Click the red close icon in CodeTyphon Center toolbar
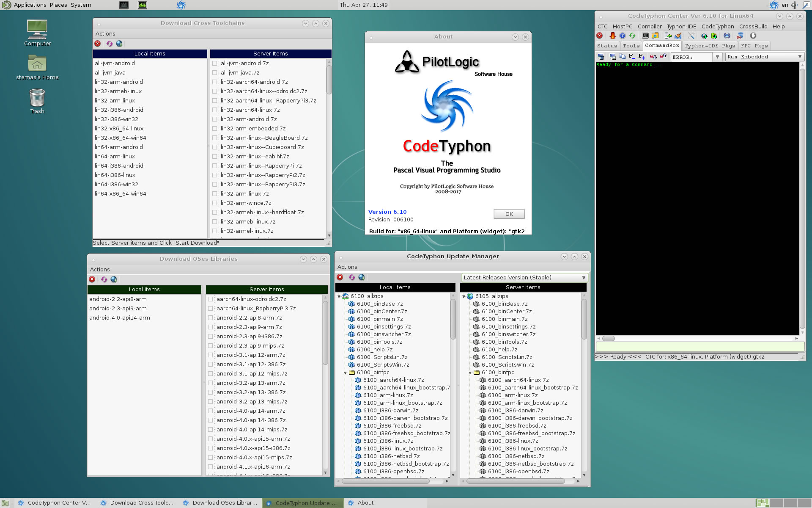The image size is (812, 508). coord(599,36)
